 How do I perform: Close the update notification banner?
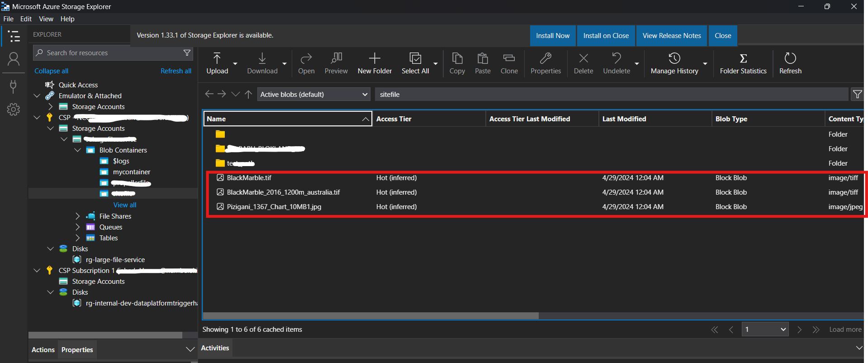pyautogui.click(x=723, y=36)
